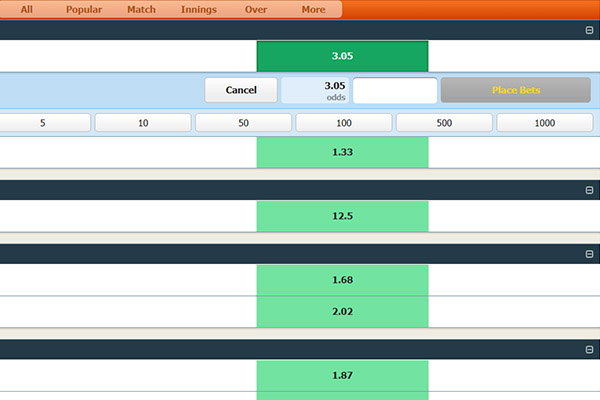This screenshot has height=400, width=600.
Task: Select the 1.33 odds cell
Action: click(342, 152)
